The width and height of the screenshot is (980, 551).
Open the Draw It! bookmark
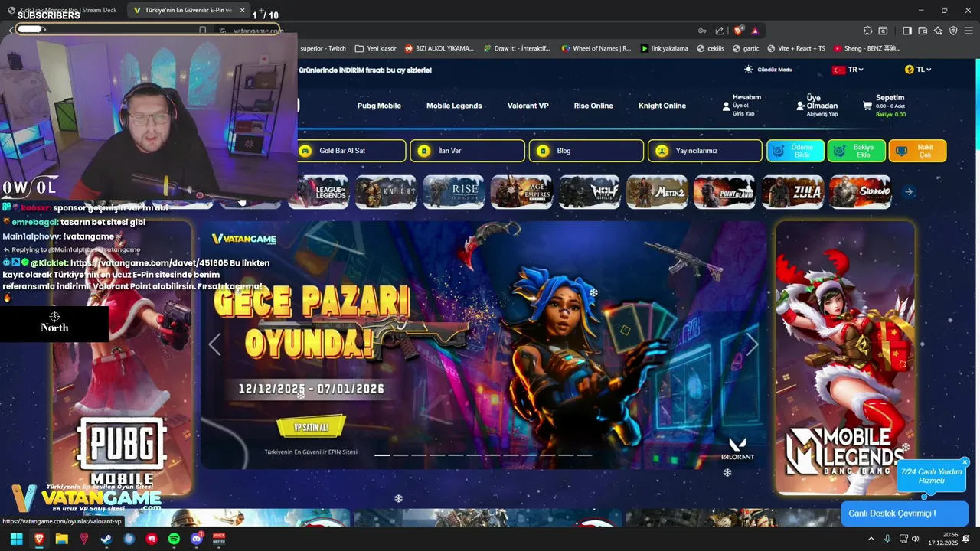pos(517,48)
